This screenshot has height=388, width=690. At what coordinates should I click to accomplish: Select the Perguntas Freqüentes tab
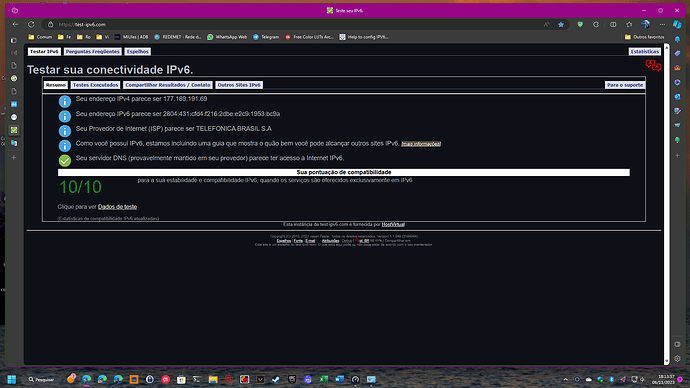click(x=93, y=51)
